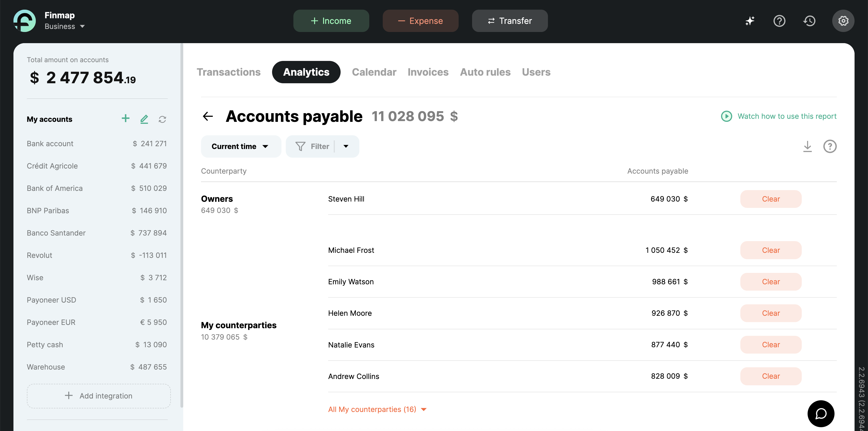This screenshot has height=431, width=868.
Task: Clear Michael Frost's payable
Action: coord(771,250)
